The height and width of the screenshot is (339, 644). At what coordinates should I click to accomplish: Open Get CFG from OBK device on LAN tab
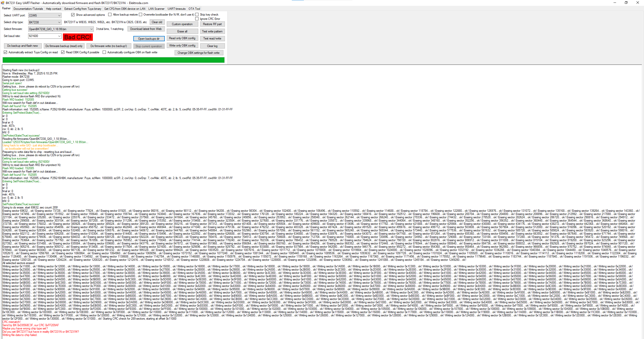125,9
